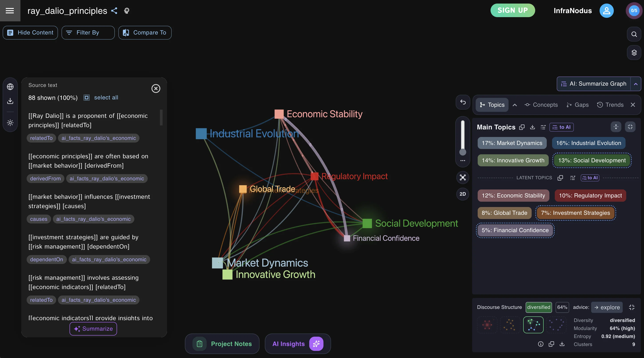Send Latent Topics to AI

click(x=590, y=178)
